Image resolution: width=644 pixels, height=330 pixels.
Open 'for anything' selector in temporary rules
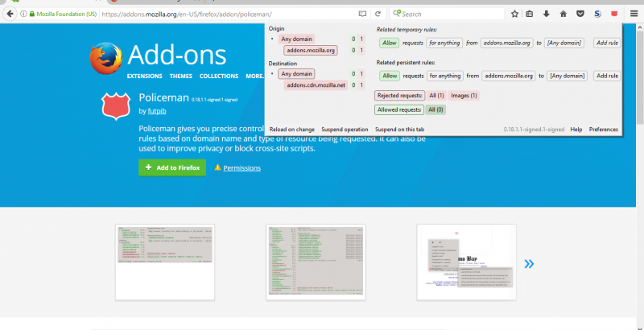pos(444,43)
